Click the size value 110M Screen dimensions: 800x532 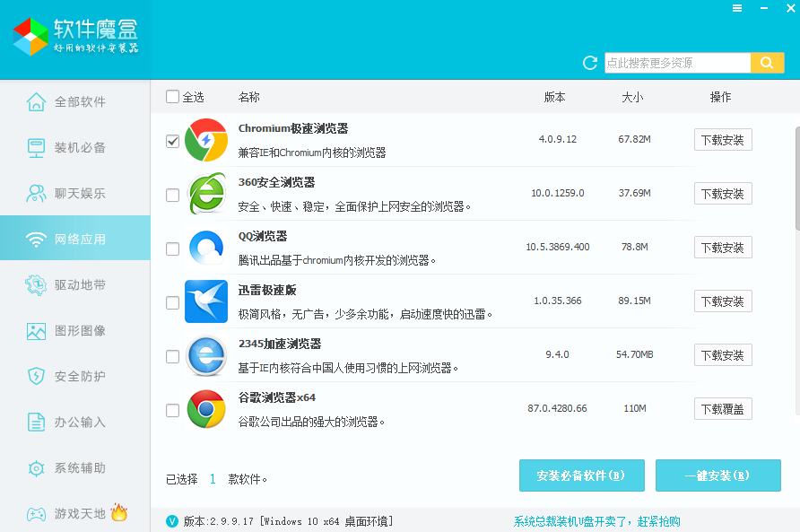pyautogui.click(x=635, y=408)
